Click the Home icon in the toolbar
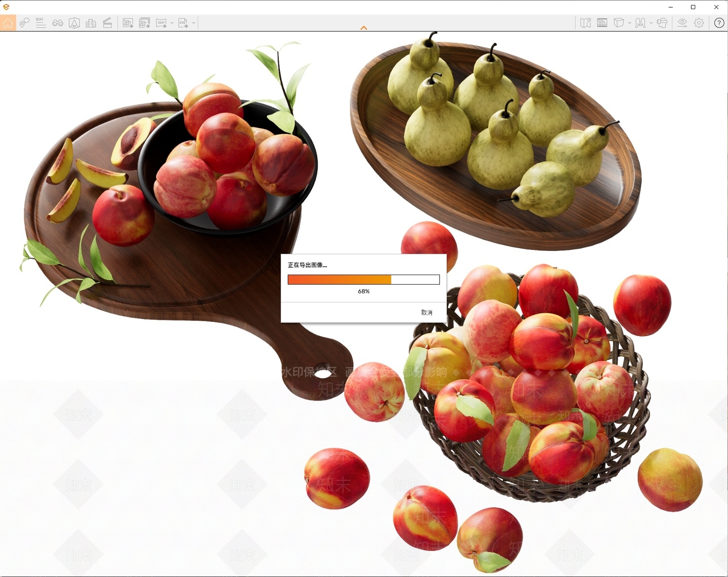728x577 pixels. tap(8, 23)
